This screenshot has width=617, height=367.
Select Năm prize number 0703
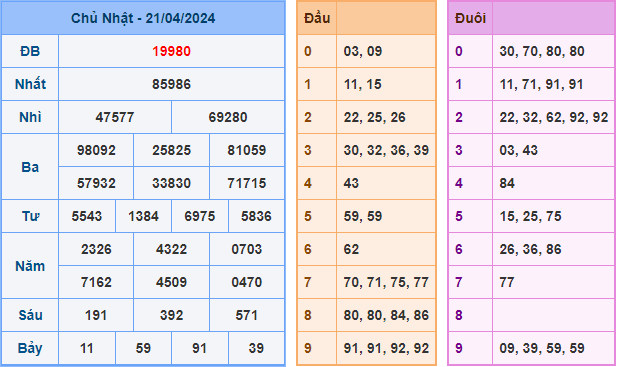point(247,249)
